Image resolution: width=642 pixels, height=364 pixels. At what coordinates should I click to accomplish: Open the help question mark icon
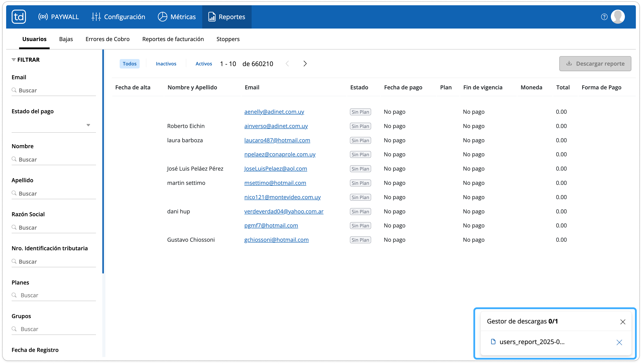click(x=604, y=17)
